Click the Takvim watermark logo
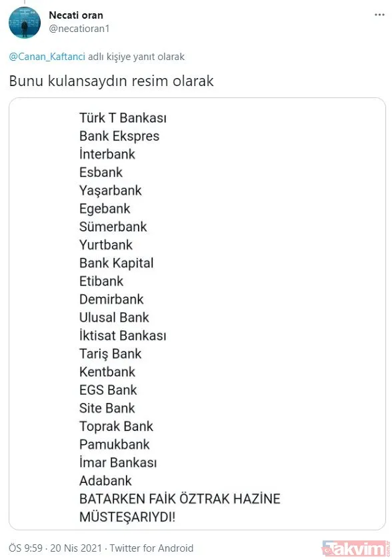Image resolution: width=392 pixels, height=559 pixels. click(357, 547)
